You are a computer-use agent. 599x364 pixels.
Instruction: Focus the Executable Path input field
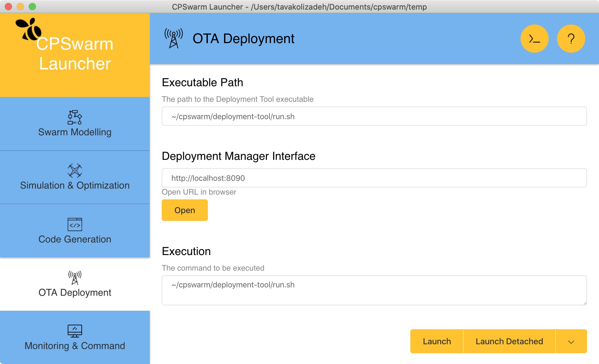(374, 116)
